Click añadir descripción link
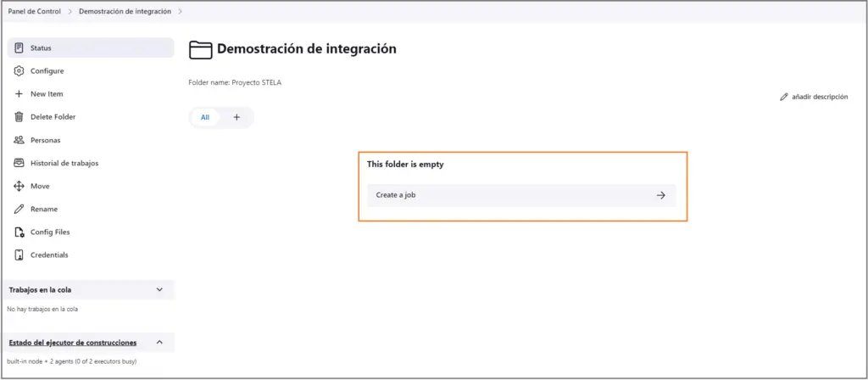Image resolution: width=868 pixels, height=380 pixels. [x=814, y=97]
